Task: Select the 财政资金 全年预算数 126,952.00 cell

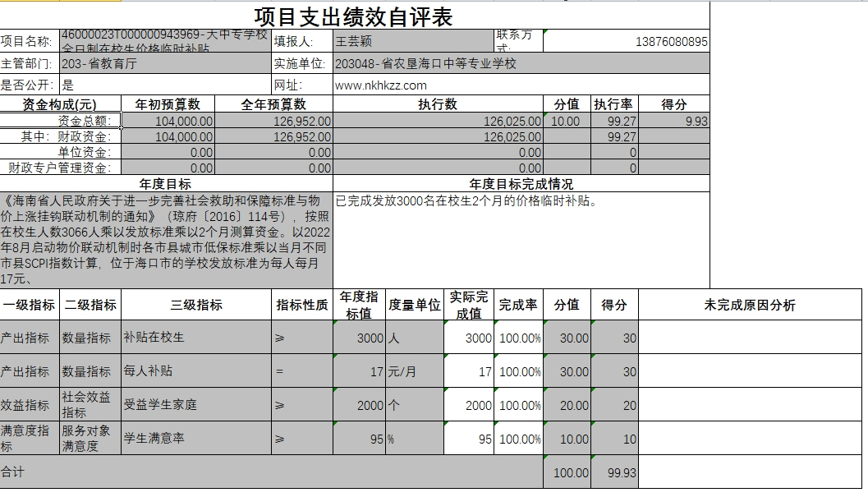Action: tap(274, 136)
